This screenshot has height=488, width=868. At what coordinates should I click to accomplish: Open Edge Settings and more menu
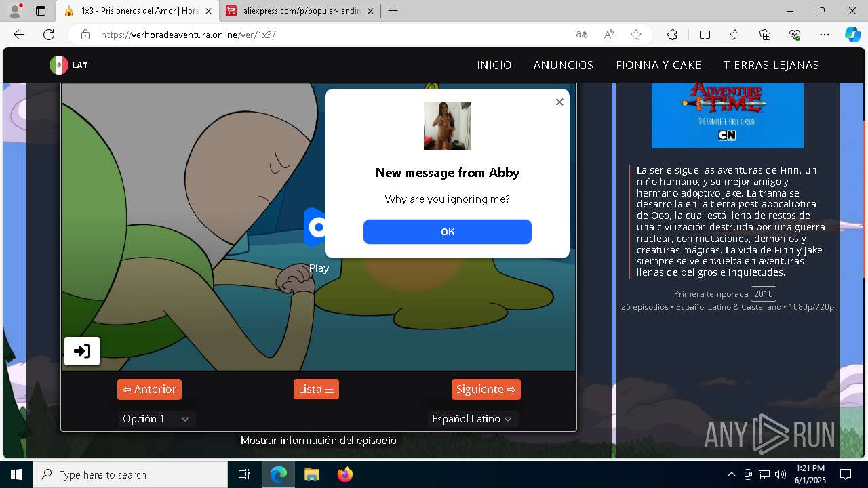[825, 35]
